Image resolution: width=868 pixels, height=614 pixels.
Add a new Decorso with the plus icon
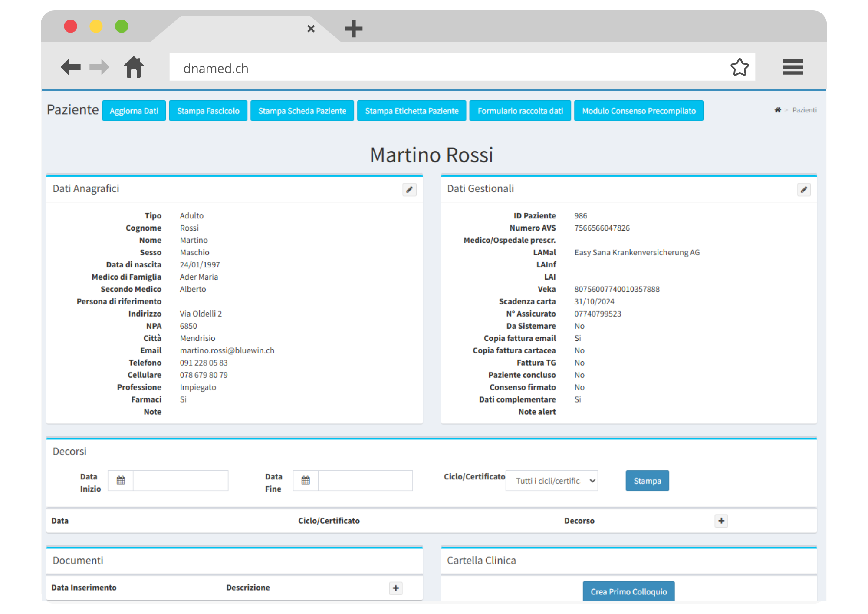721,521
